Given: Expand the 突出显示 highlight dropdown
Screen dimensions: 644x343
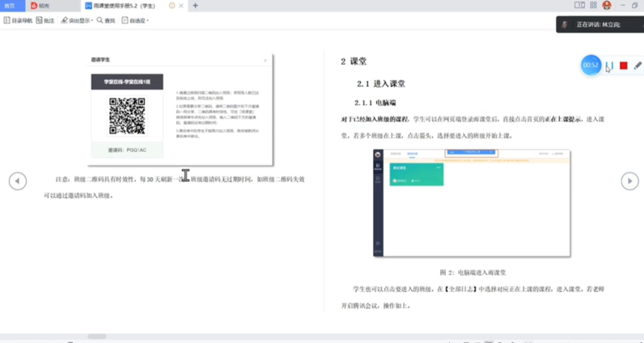Looking at the screenshot, I should click(x=77, y=20).
